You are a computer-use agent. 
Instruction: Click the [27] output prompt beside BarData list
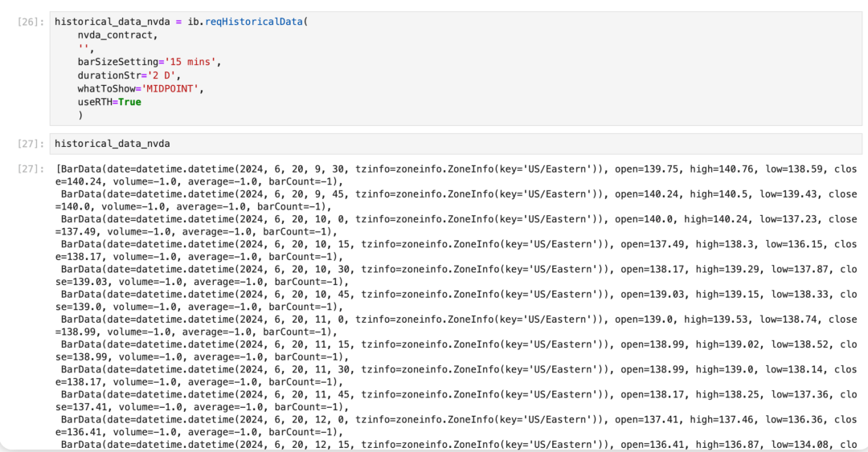pyautogui.click(x=30, y=169)
